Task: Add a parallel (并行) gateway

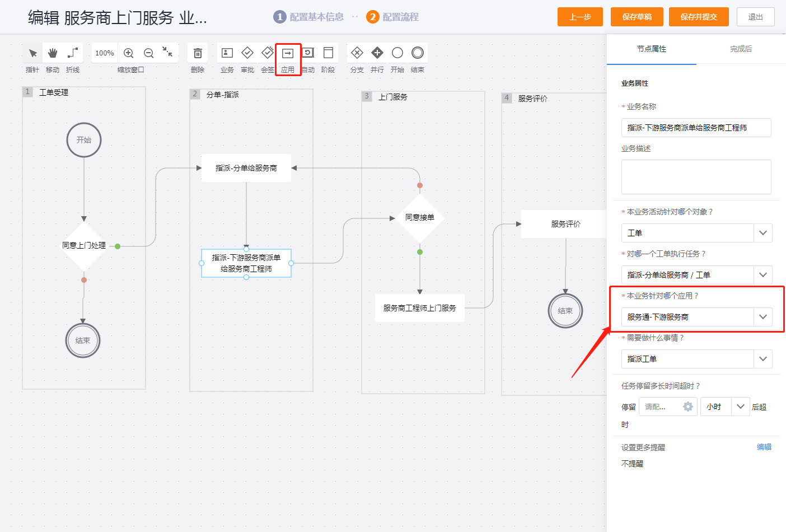Action: (377, 53)
